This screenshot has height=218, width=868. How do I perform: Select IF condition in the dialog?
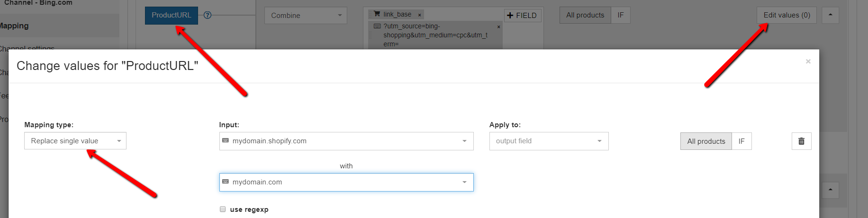pos(741,141)
